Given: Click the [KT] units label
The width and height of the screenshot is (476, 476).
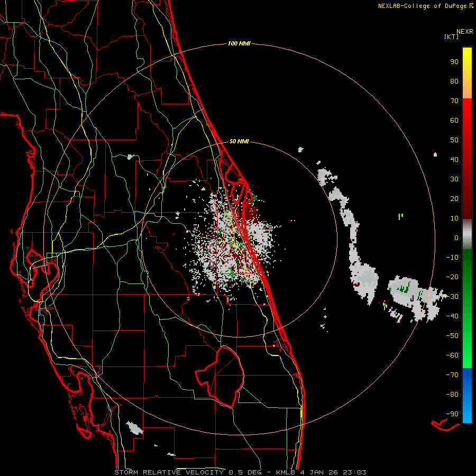Looking at the screenshot, I should [451, 37].
